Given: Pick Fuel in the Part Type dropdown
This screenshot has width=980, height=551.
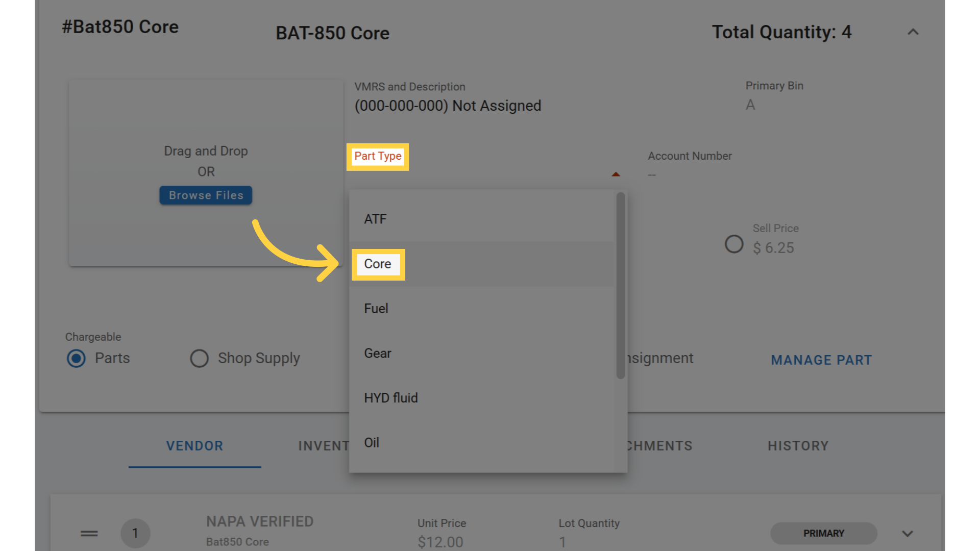Looking at the screenshot, I should click(x=376, y=309).
